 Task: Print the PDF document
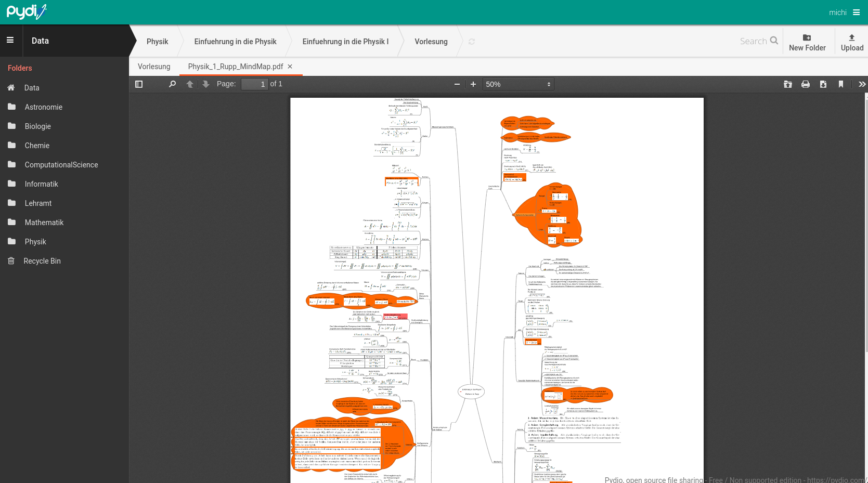tap(806, 84)
